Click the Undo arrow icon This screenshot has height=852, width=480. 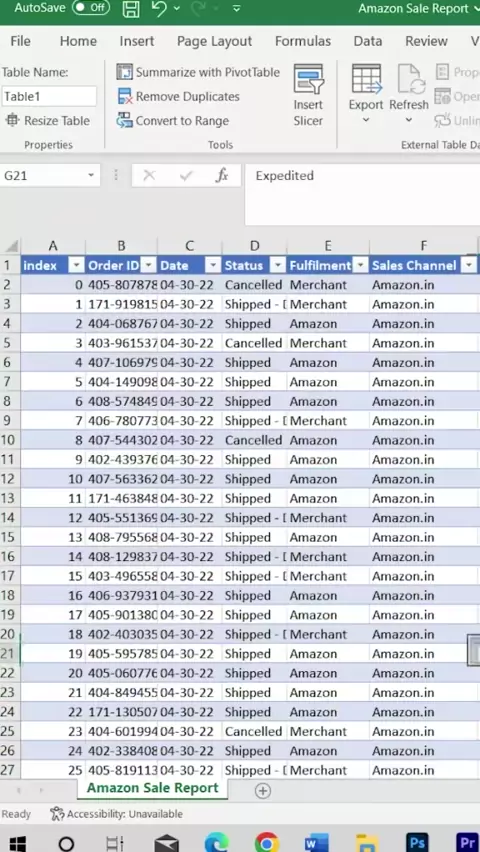tap(159, 8)
